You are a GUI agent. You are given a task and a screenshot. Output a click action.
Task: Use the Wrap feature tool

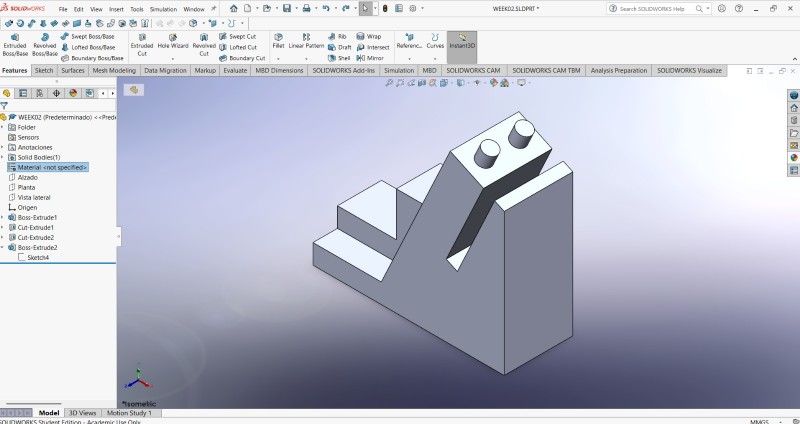[x=368, y=36]
